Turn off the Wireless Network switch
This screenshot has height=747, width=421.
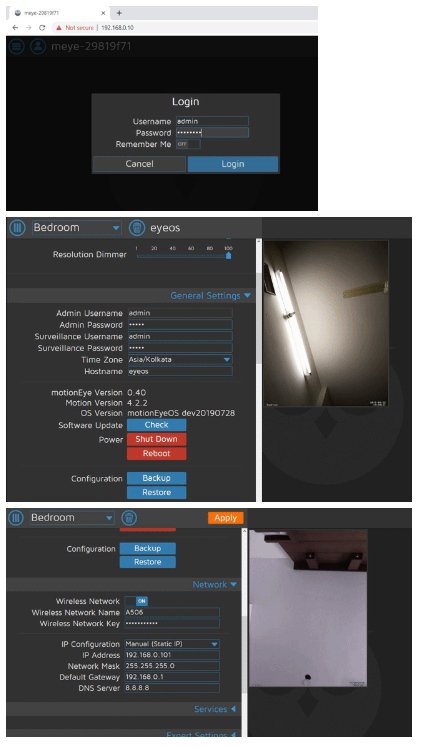[136, 601]
